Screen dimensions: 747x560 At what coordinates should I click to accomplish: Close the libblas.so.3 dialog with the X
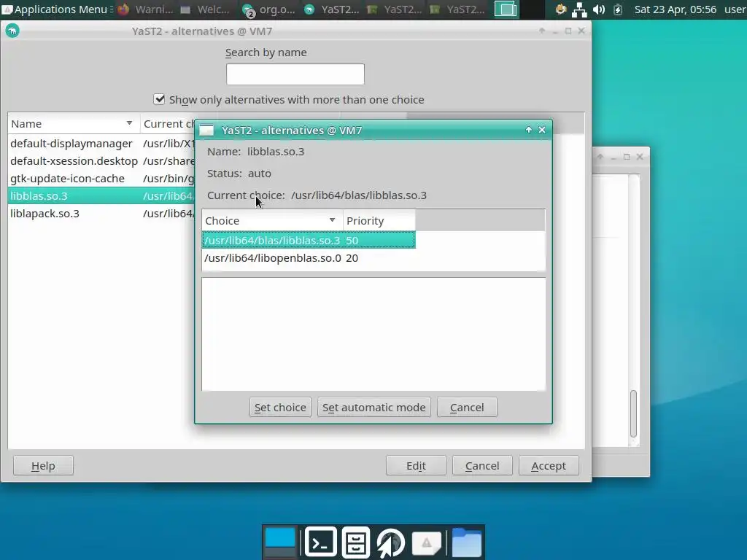(542, 130)
